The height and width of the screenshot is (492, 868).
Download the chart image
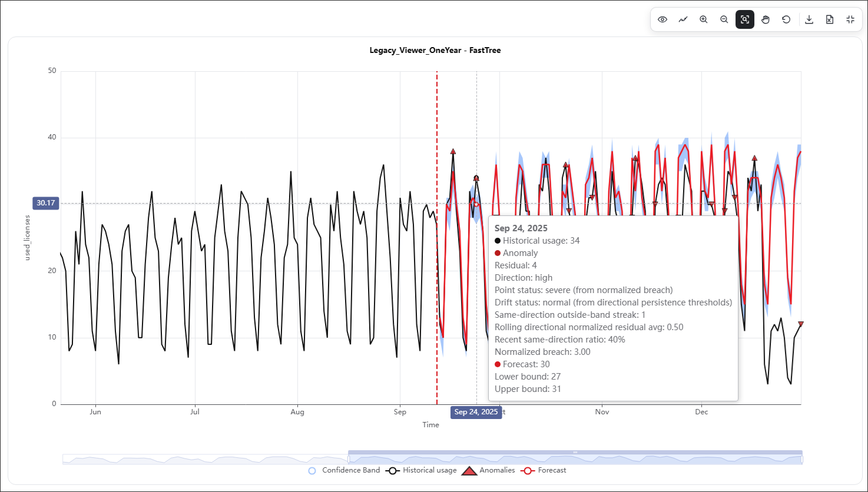(x=809, y=19)
